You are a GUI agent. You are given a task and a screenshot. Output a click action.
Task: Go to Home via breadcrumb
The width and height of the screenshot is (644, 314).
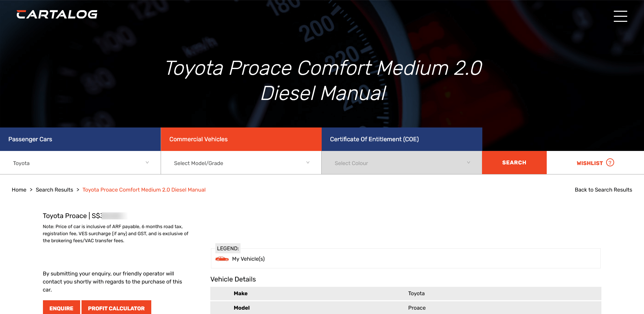[x=19, y=190]
